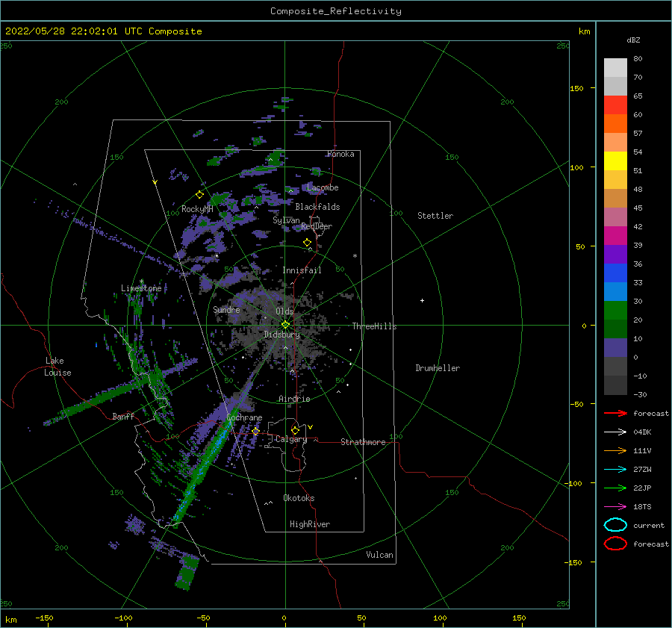This screenshot has height=628, width=672.
Task: Click the Okotoks label
Action: [x=299, y=498]
